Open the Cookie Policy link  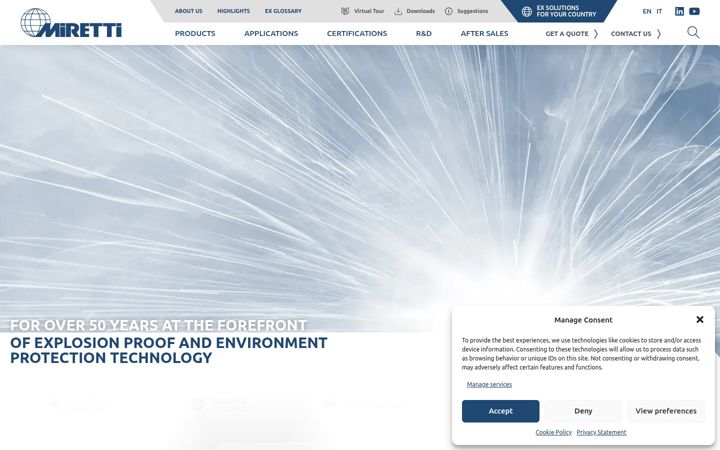(x=553, y=432)
